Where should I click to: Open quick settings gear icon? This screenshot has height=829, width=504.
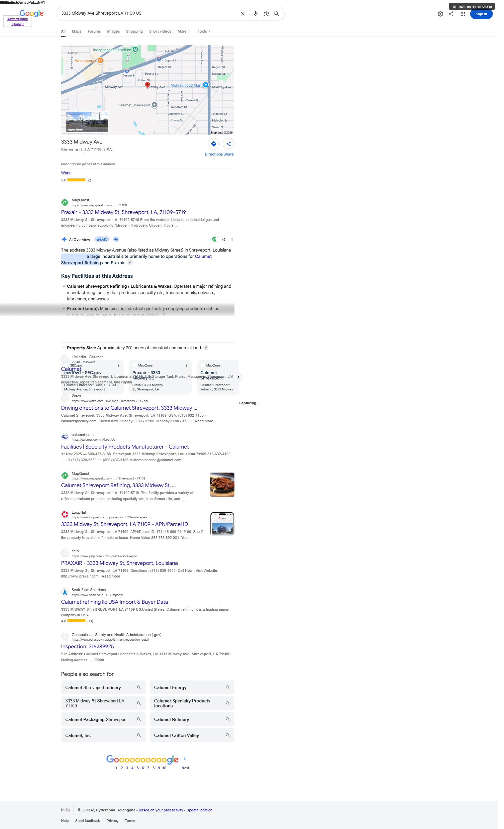440,14
